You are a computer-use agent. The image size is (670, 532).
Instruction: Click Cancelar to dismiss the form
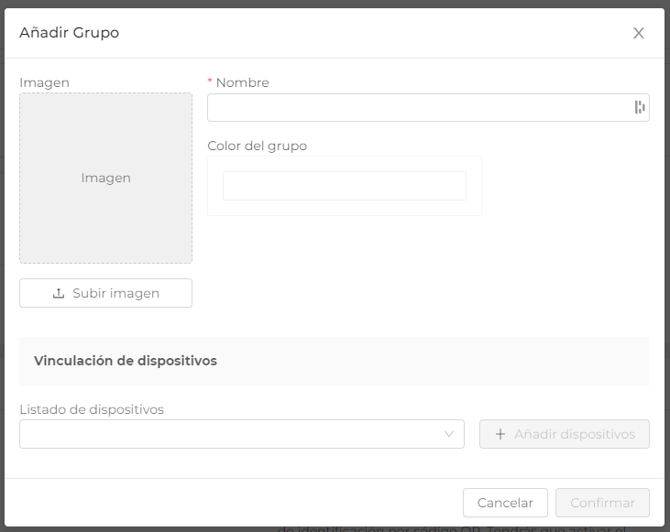tap(505, 503)
